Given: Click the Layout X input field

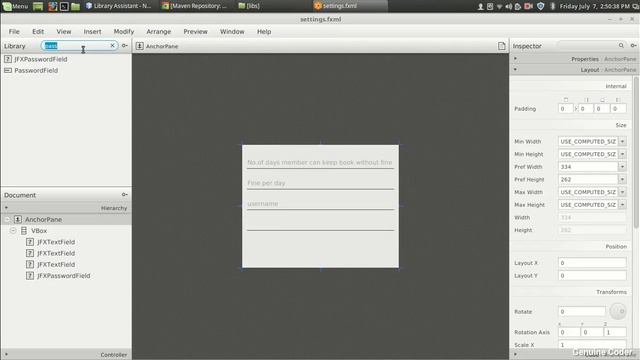Looking at the screenshot, I should point(592,263).
